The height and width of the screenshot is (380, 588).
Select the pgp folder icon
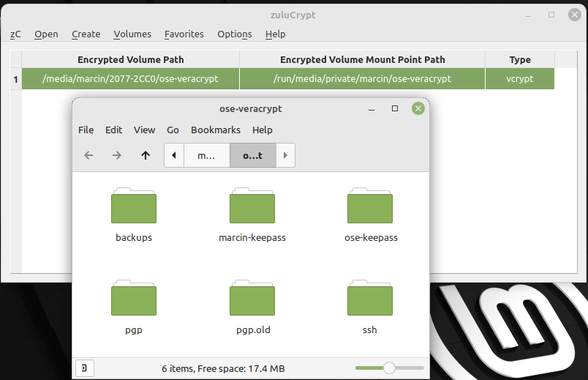[134, 298]
